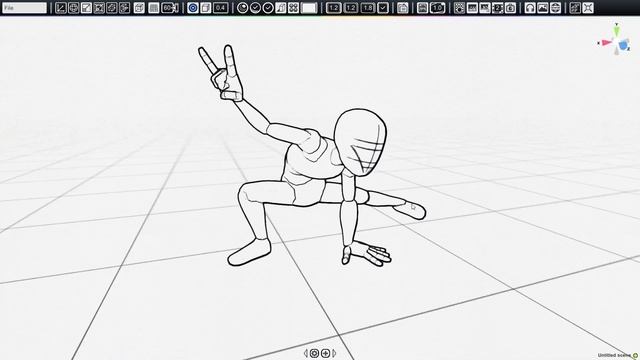
Task: Click the left arrow at bottom center
Action: pyautogui.click(x=306, y=353)
